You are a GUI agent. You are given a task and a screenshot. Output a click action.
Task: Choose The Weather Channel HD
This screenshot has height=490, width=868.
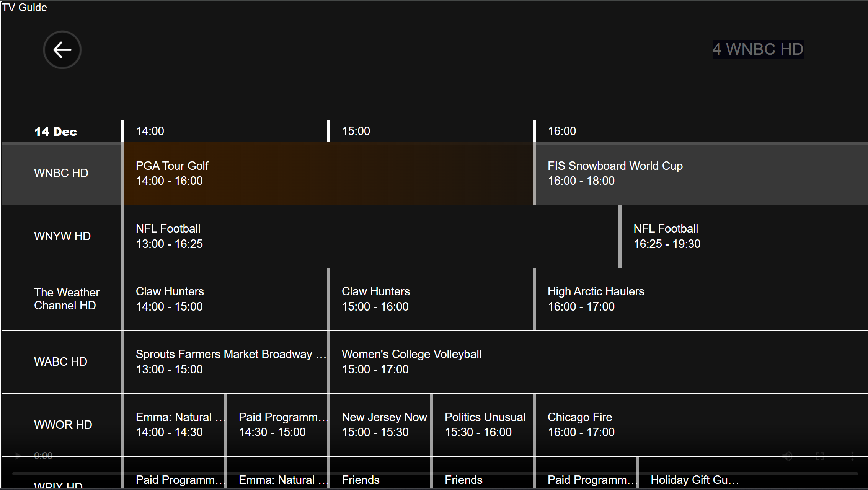click(67, 299)
